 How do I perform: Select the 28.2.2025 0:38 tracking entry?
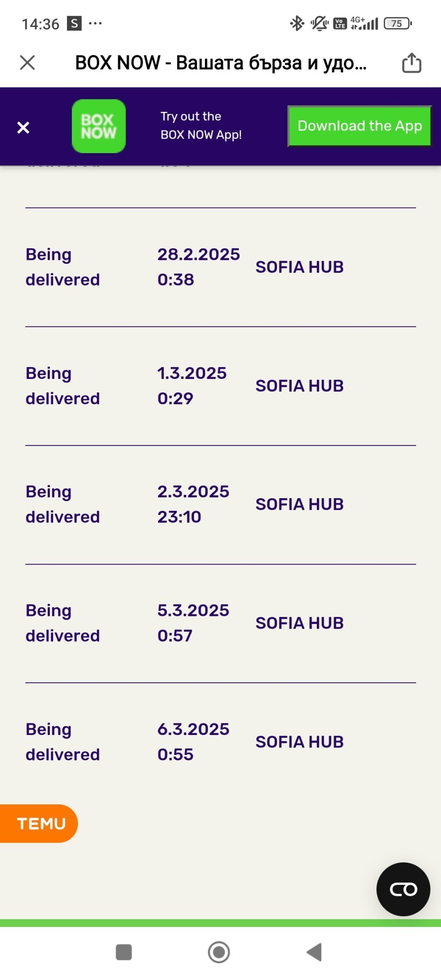pos(198,267)
